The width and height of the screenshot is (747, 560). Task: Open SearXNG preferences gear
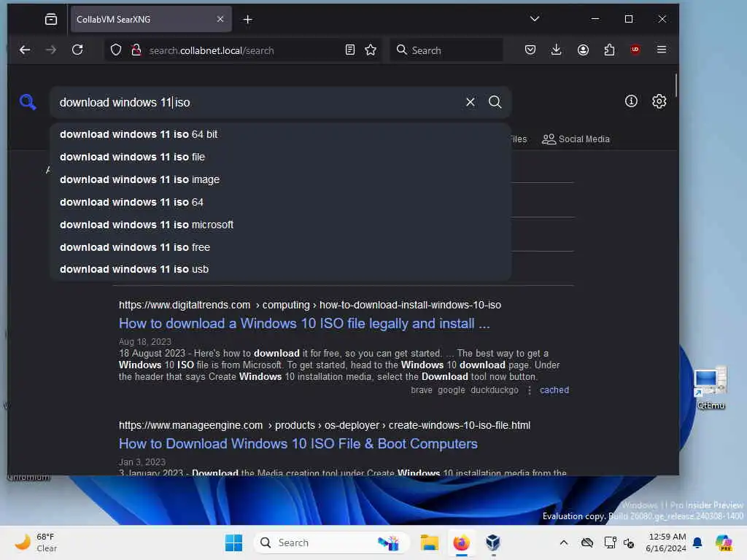(x=659, y=101)
